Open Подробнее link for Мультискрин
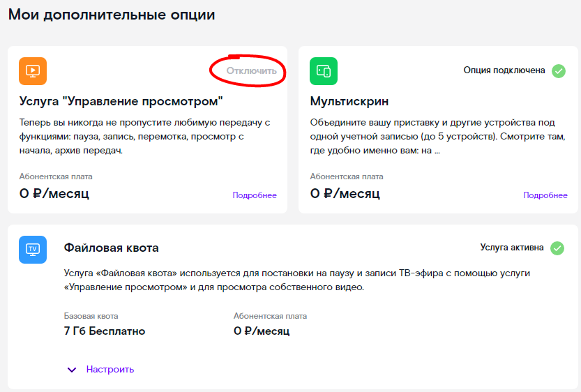The image size is (581, 392). click(x=545, y=195)
